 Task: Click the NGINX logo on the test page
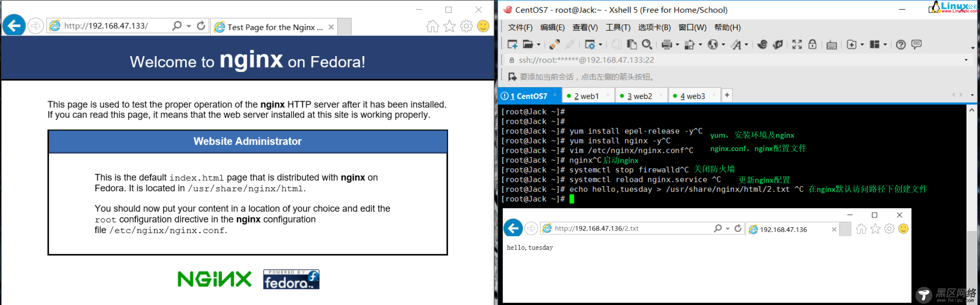pos(214,279)
